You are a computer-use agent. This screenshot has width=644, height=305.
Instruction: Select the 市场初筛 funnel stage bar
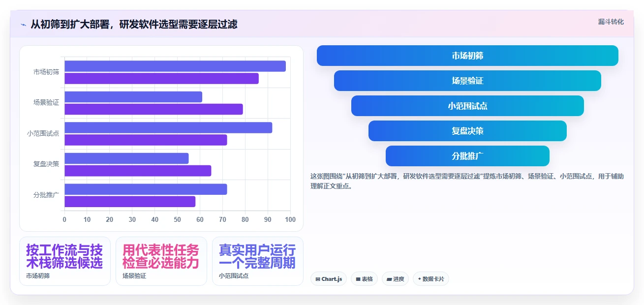coord(467,56)
